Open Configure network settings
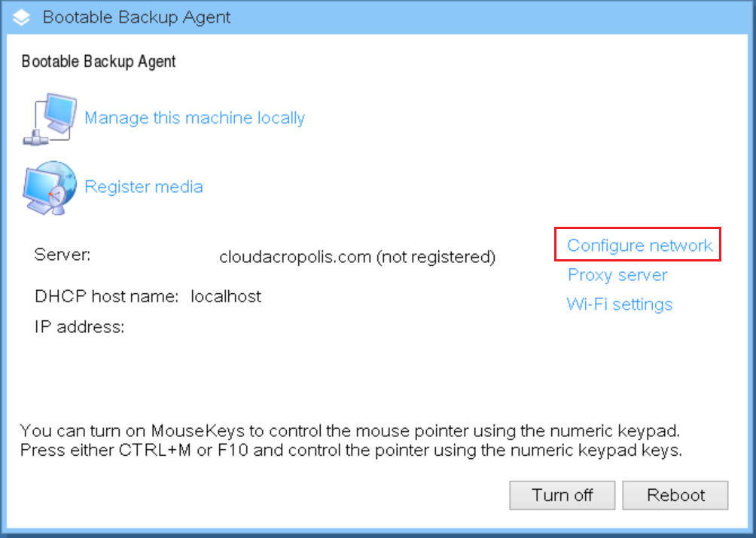 coord(639,245)
